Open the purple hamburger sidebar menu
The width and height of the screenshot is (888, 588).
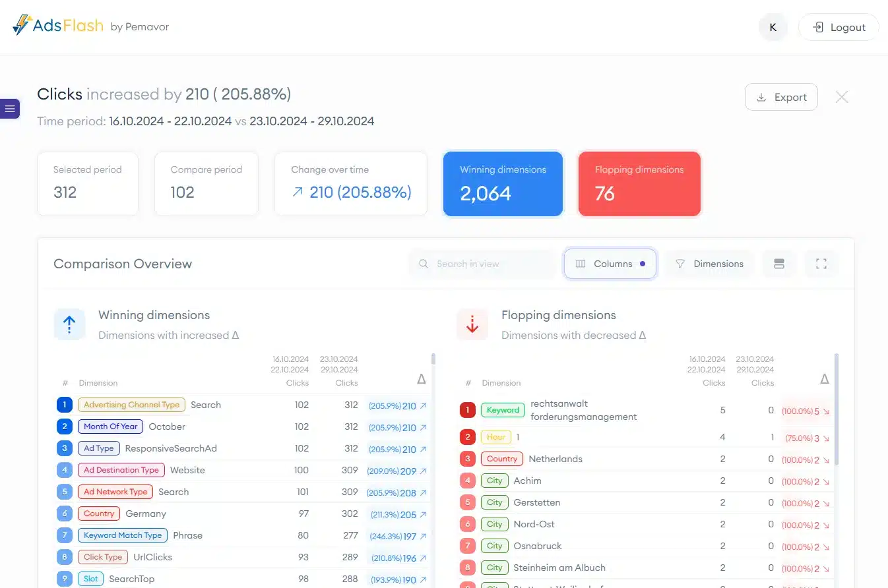[9, 109]
